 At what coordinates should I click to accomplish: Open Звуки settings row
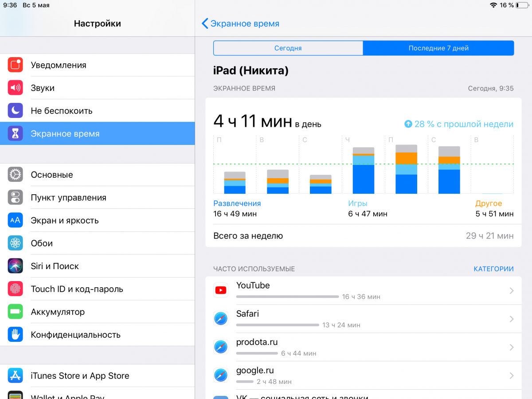98,88
